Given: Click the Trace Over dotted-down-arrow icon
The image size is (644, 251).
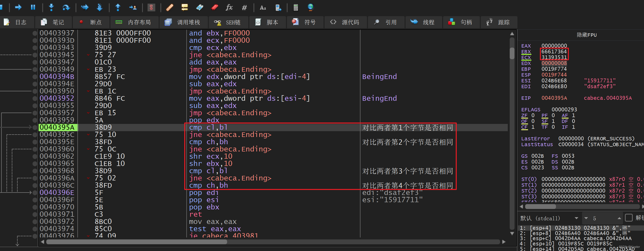Looking at the screenshot, I should click(100, 7).
